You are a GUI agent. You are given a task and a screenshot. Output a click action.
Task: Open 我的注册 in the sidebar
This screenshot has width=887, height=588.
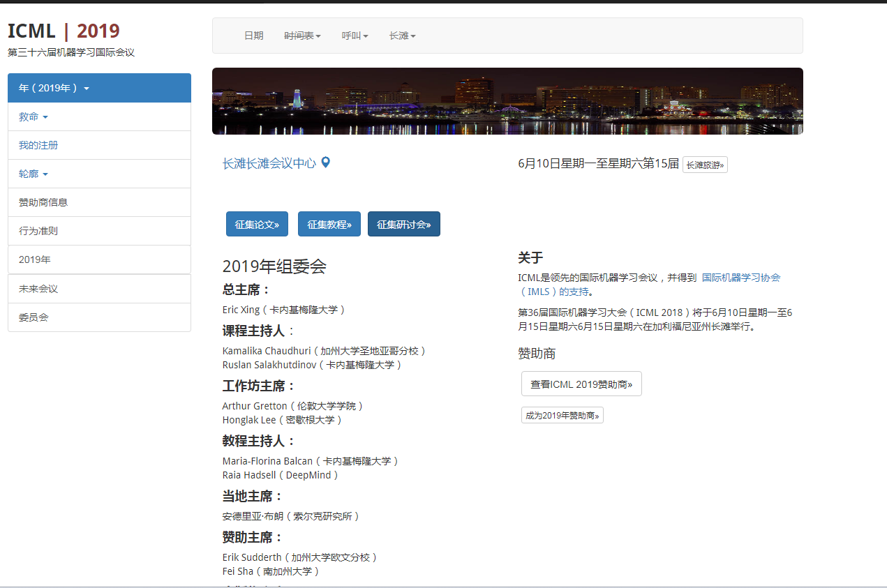(99, 145)
